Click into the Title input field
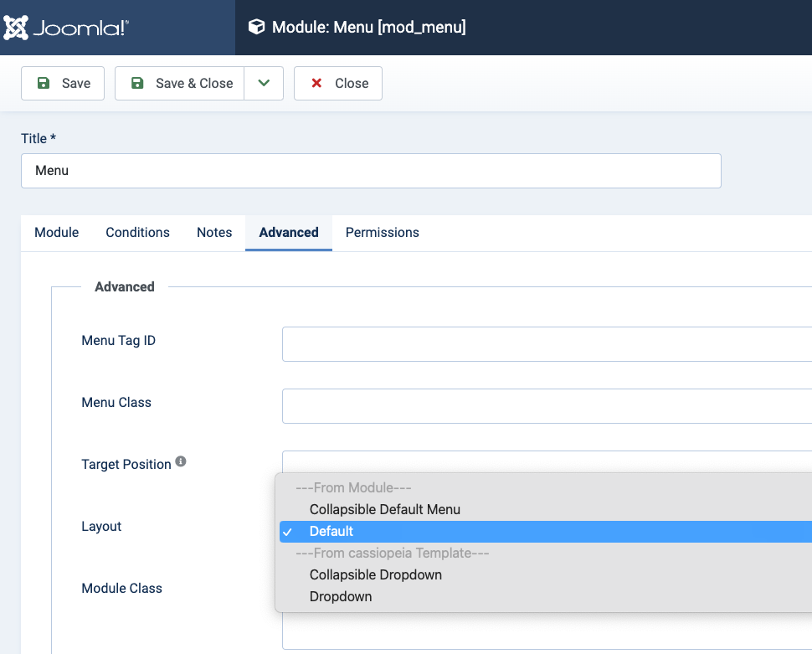 pos(371,171)
